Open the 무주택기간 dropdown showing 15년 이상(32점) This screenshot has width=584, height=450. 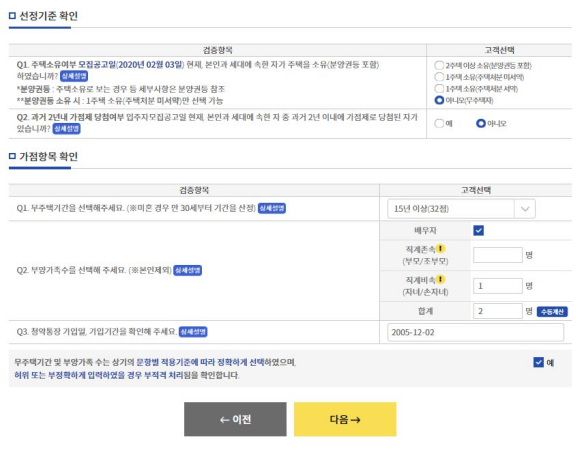click(x=461, y=209)
